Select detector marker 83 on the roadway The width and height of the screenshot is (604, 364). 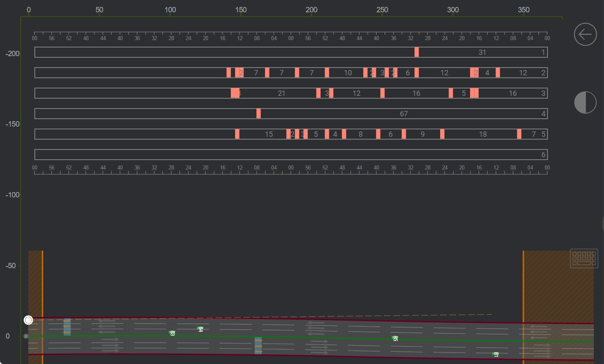[171, 332]
